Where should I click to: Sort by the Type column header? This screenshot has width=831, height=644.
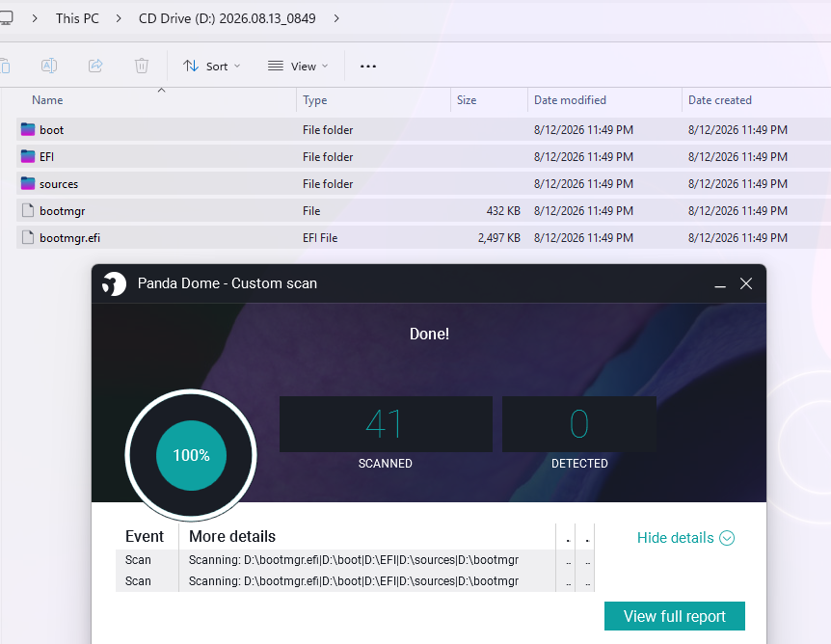click(315, 100)
